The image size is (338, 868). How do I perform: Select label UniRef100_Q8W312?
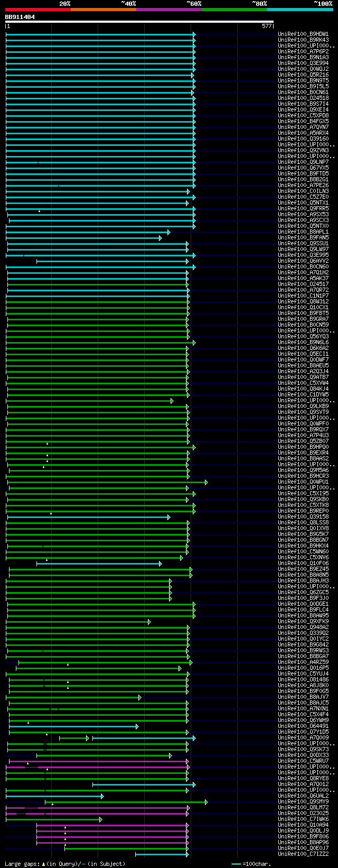click(303, 302)
